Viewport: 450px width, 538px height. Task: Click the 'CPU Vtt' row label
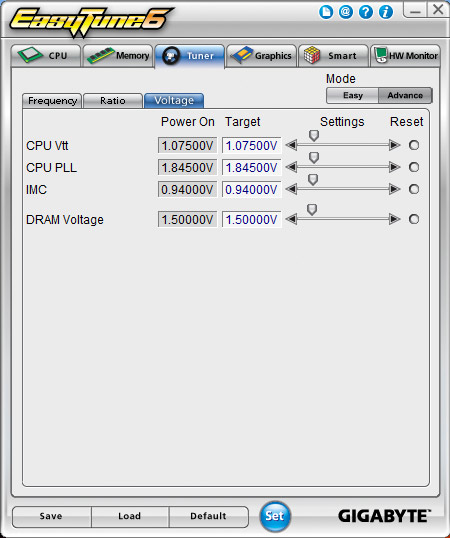(x=47, y=146)
